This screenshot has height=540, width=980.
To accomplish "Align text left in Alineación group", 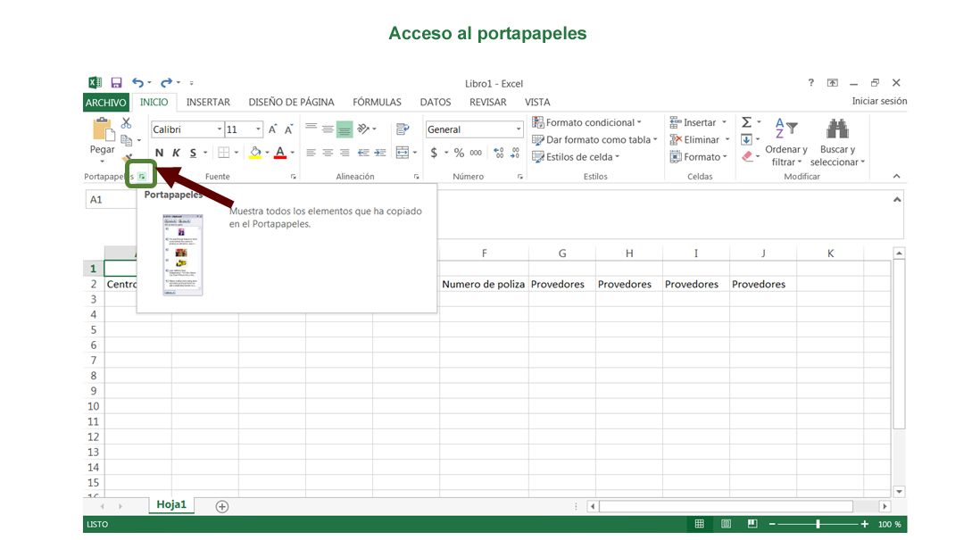I will [x=311, y=153].
